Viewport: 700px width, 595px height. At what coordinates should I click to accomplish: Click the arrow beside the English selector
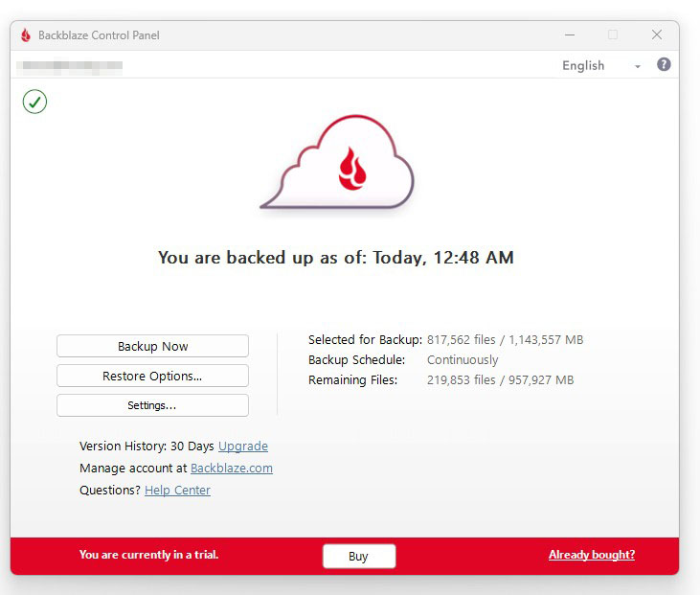point(638,66)
